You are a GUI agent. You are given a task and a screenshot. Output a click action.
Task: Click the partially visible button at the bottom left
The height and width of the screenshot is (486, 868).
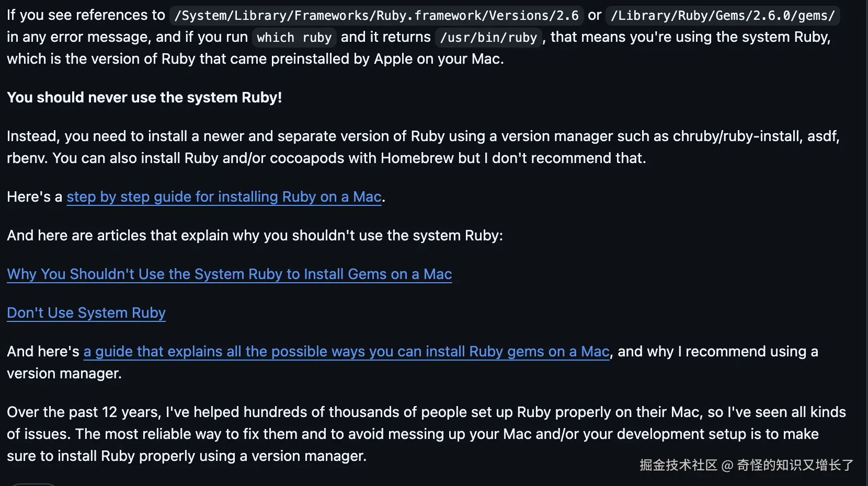(33, 484)
